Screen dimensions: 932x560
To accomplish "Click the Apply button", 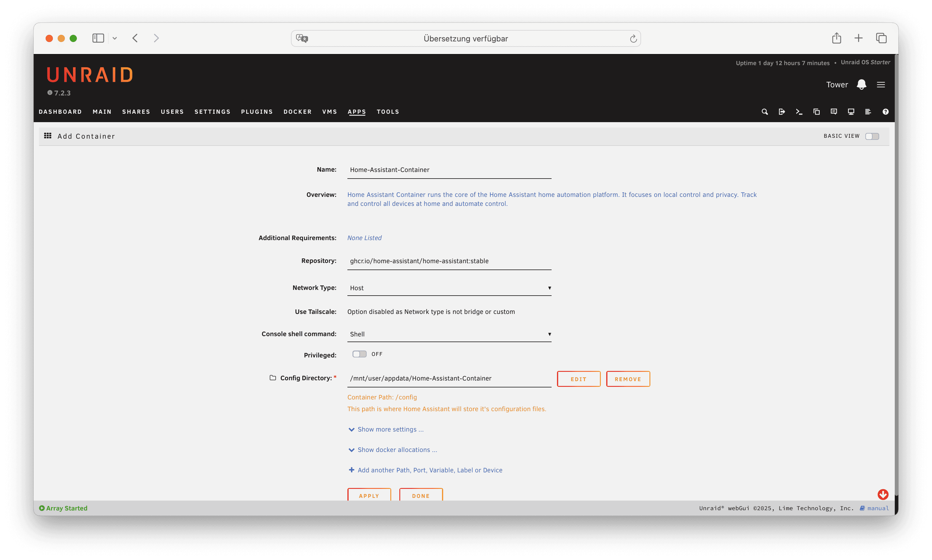I will [x=369, y=495].
